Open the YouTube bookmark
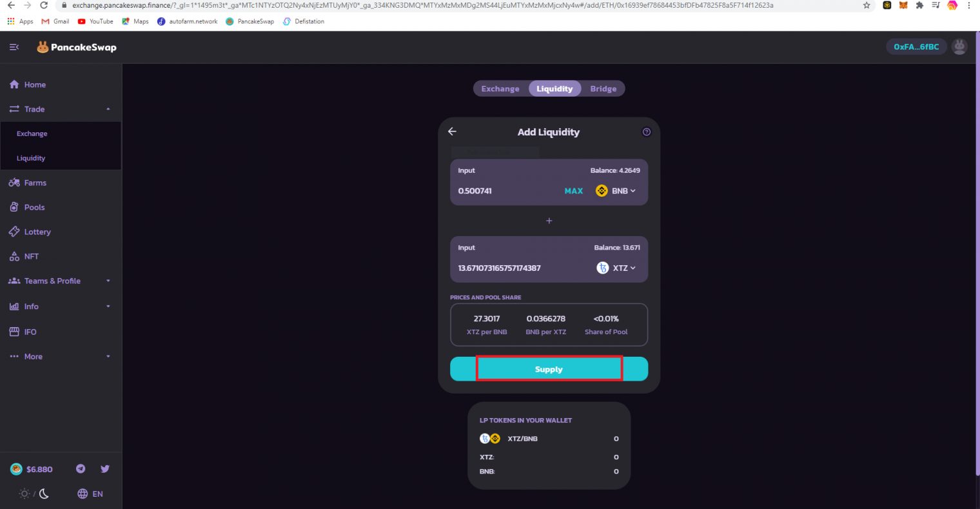980x509 pixels. click(x=95, y=21)
